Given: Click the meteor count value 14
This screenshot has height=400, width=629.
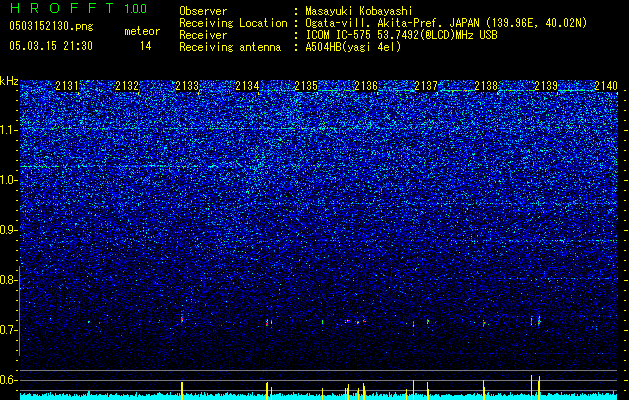Looking at the screenshot, I should point(146,46).
